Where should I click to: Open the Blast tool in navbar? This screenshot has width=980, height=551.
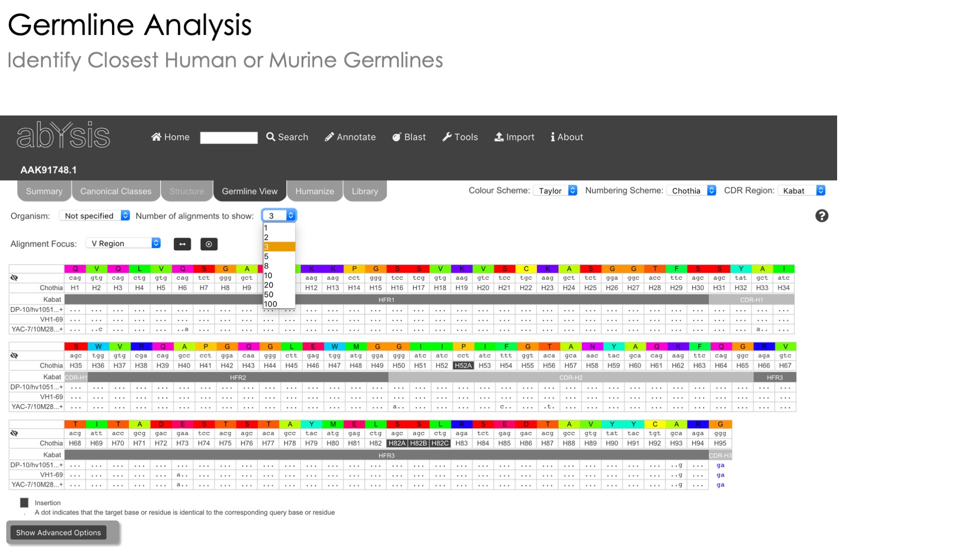click(x=409, y=137)
